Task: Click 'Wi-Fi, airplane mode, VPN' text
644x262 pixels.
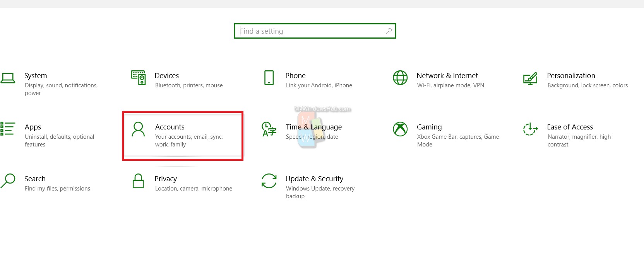Action: tap(450, 85)
